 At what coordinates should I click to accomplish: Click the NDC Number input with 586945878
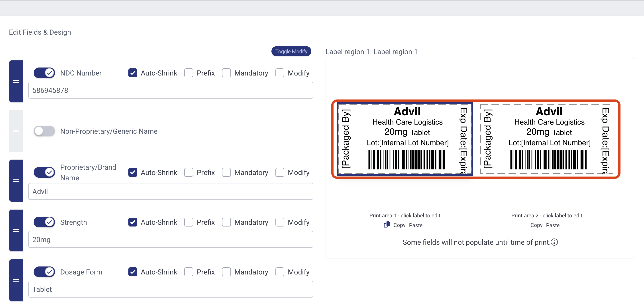click(171, 90)
